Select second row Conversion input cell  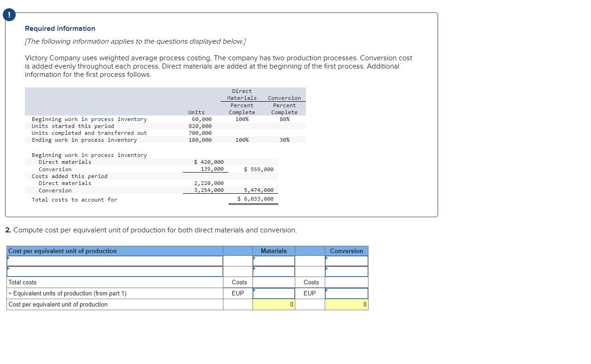point(346,272)
